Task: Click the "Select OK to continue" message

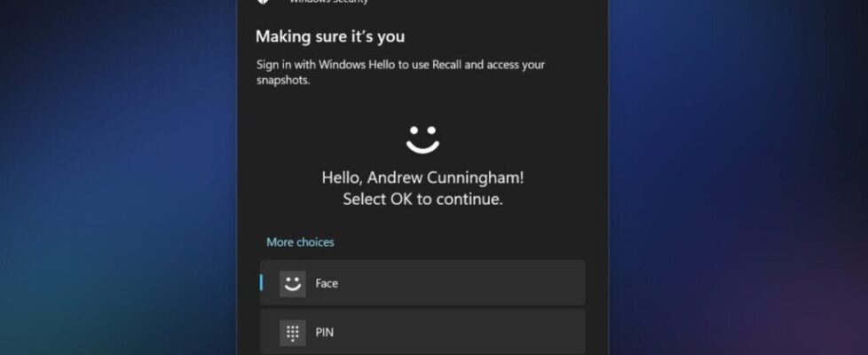Action: pyautogui.click(x=422, y=199)
